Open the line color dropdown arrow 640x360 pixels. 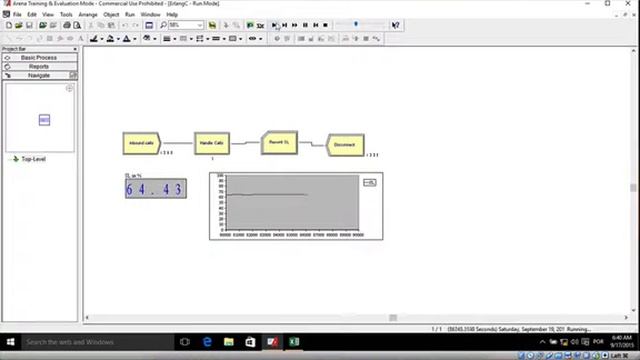click(x=102, y=39)
